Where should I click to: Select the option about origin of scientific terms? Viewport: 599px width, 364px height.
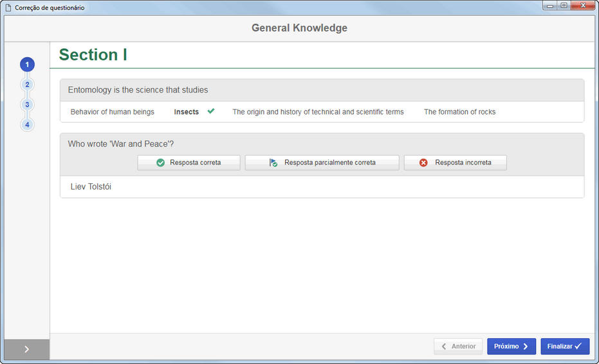318,112
